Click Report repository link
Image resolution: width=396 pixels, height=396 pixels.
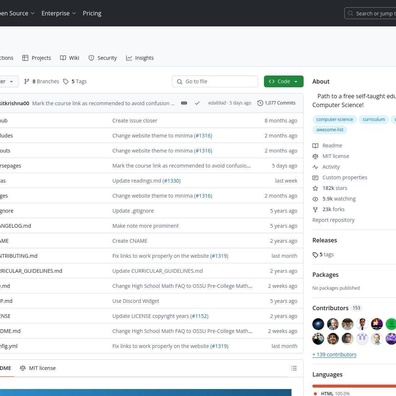[x=333, y=220]
